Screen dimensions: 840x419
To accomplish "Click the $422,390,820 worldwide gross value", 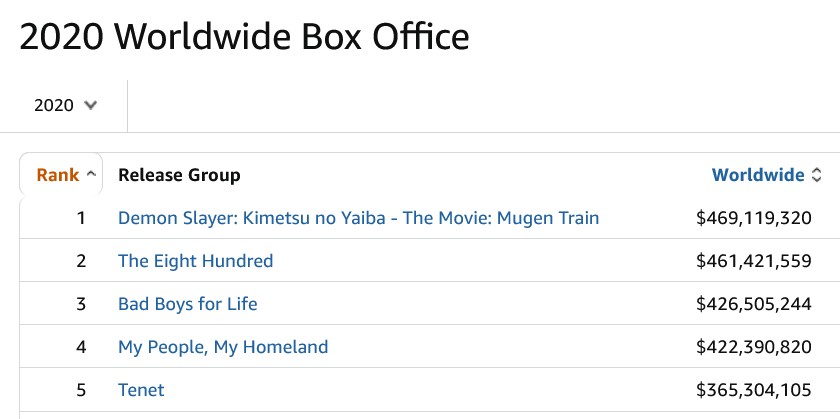I will point(753,347).
